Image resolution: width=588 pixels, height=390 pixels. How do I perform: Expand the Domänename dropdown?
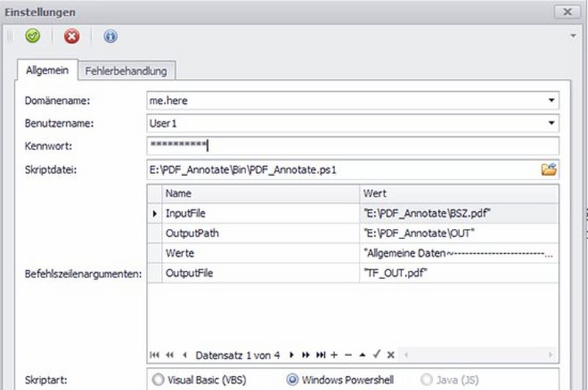coord(551,100)
